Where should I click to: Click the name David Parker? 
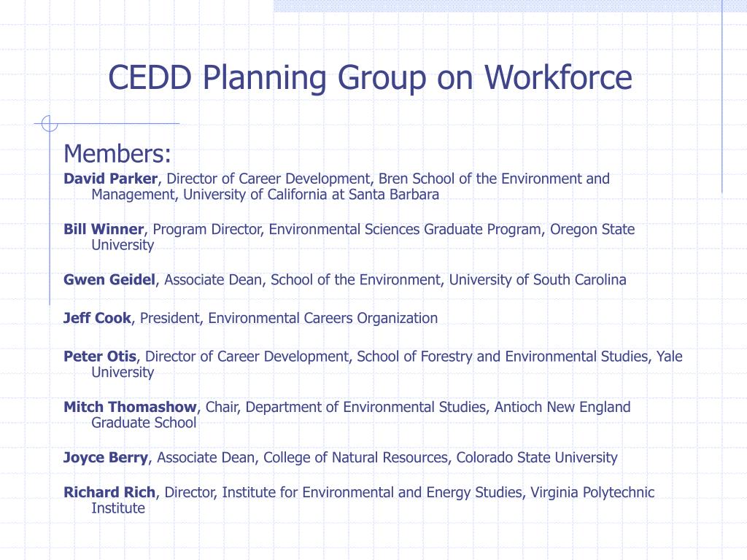pos(111,179)
